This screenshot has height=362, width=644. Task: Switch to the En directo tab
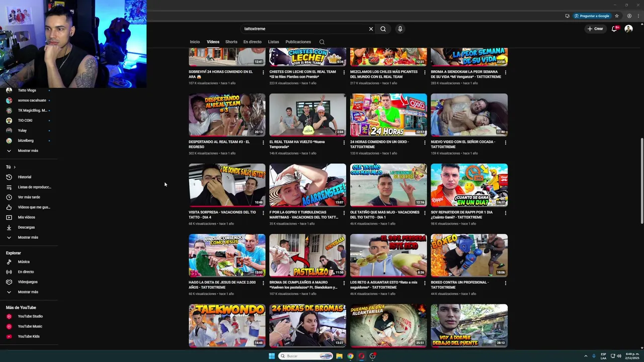tap(252, 42)
